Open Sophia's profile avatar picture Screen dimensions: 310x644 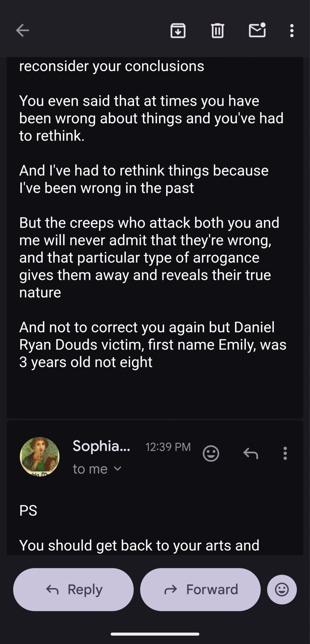40,457
